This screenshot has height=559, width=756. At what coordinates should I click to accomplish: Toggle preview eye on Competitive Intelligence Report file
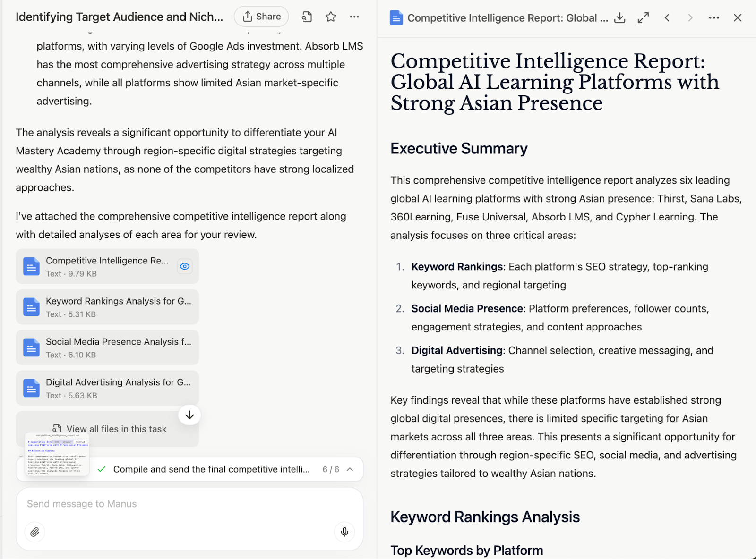(185, 266)
